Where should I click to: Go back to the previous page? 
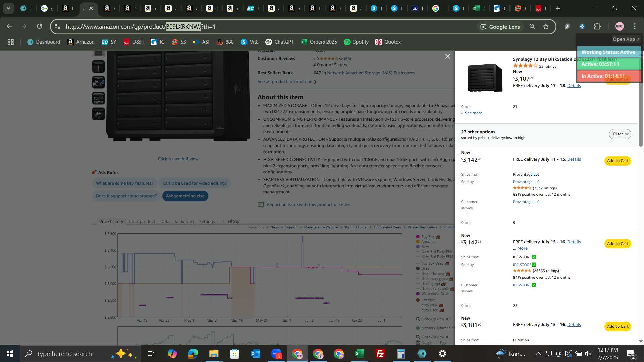coord(9,26)
